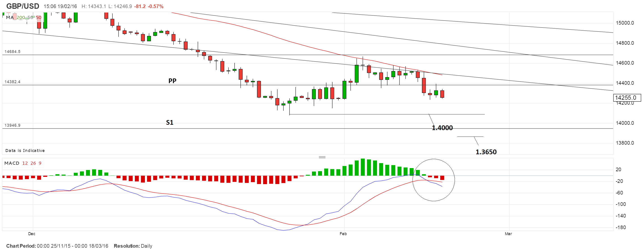Image resolution: width=644 pixels, height=251 pixels.
Task: Click the MACD indicator label
Action: pyautogui.click(x=12, y=163)
